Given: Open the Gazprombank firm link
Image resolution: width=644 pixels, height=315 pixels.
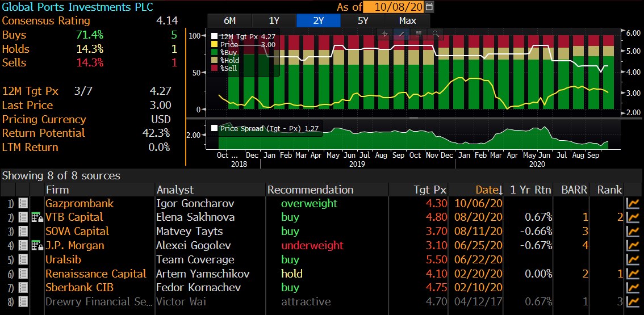Looking at the screenshot, I should pos(80,203).
